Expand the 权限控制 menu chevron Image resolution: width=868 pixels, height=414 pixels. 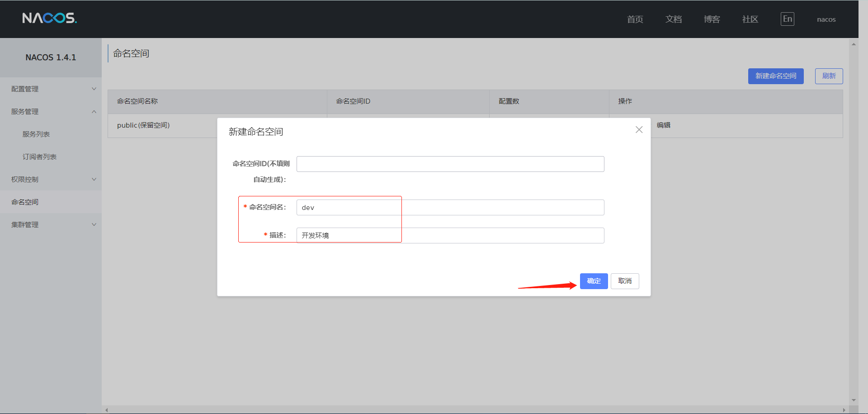[94, 179]
